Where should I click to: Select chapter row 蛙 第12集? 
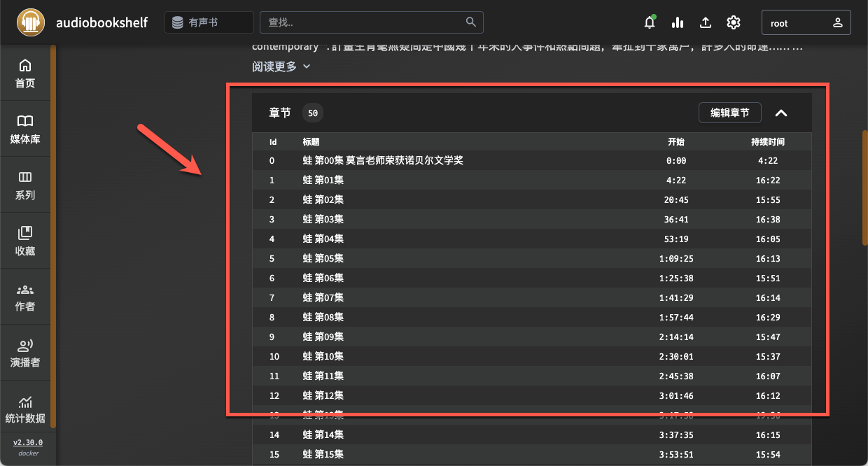[532, 395]
